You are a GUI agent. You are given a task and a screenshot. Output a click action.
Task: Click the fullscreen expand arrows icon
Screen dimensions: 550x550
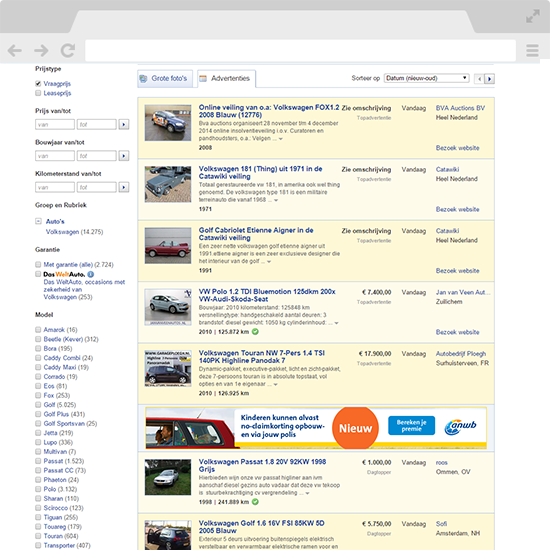(x=532, y=16)
